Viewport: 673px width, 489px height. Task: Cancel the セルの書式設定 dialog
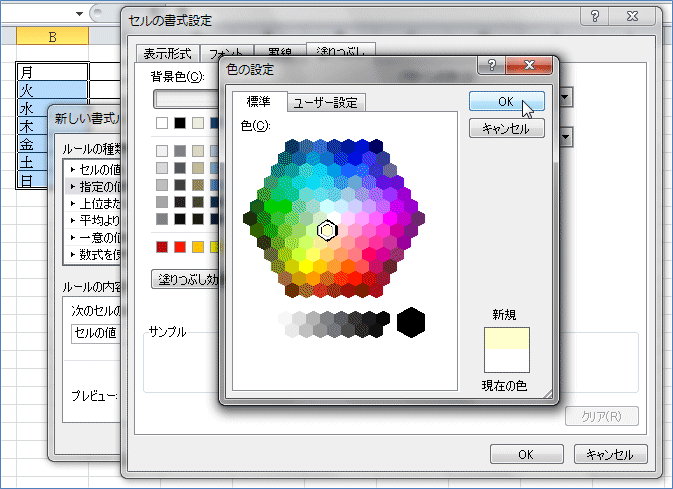click(610, 454)
